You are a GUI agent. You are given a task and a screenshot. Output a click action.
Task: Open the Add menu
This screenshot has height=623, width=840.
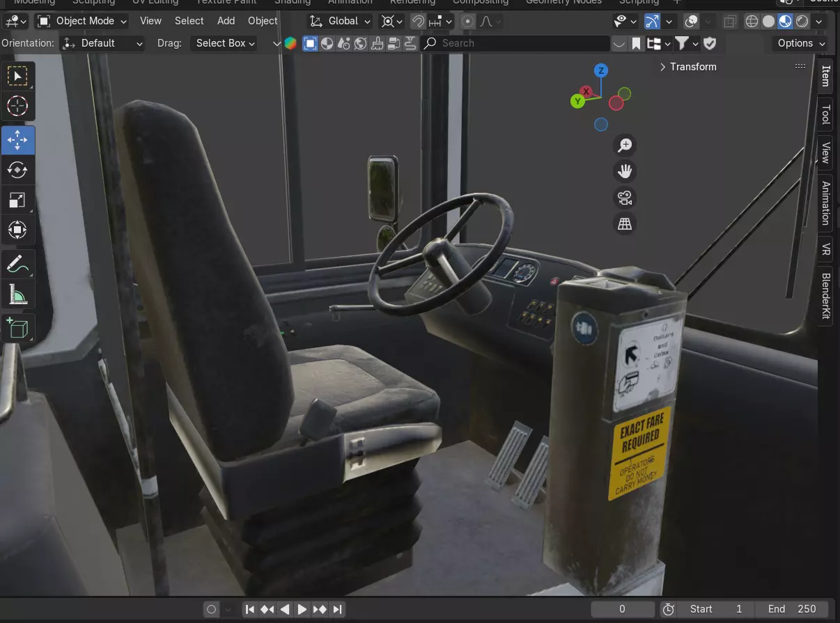(x=226, y=21)
